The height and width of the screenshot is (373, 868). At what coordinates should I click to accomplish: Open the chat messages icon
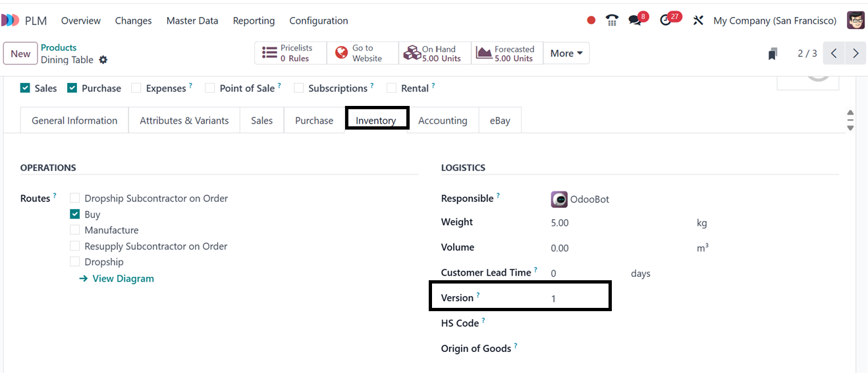pyautogui.click(x=635, y=20)
